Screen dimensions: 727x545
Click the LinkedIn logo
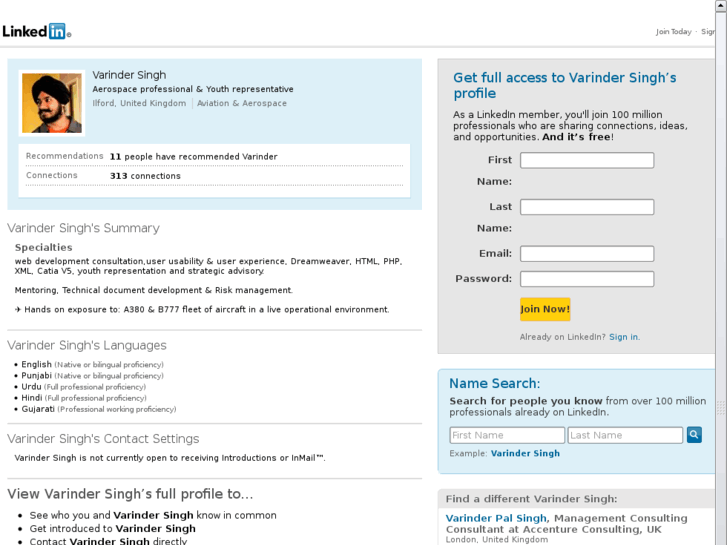[35, 31]
